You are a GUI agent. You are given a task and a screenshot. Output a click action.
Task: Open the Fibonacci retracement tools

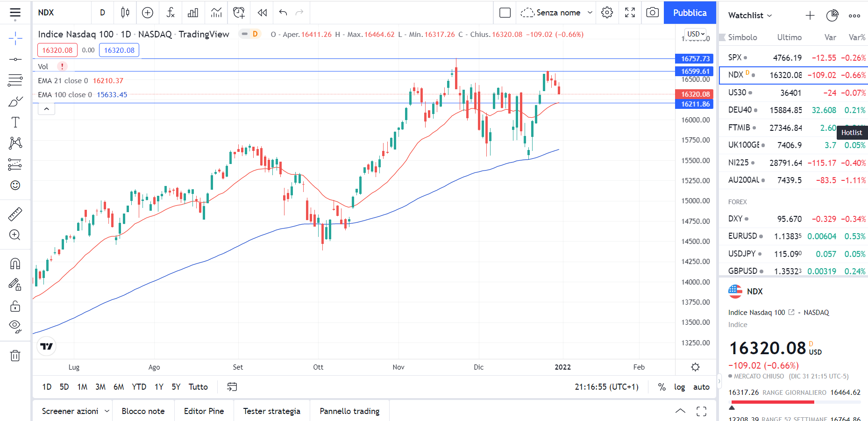point(15,80)
